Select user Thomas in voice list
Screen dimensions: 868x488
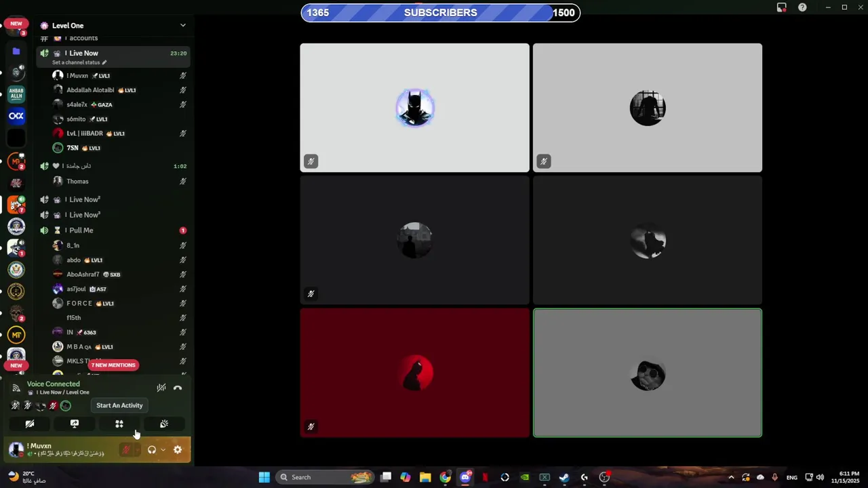[x=119, y=182]
